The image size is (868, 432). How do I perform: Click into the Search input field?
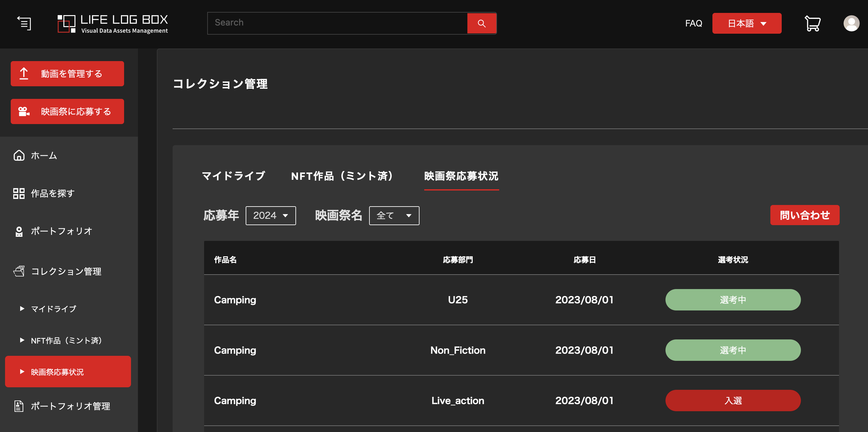click(337, 23)
